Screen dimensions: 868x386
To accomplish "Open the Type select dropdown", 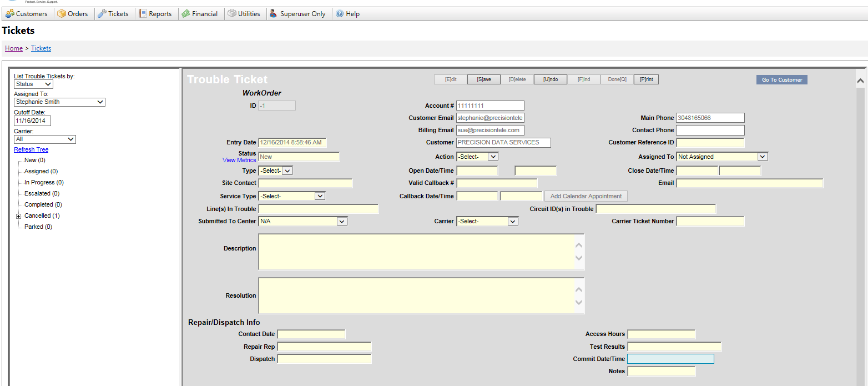I will (275, 171).
